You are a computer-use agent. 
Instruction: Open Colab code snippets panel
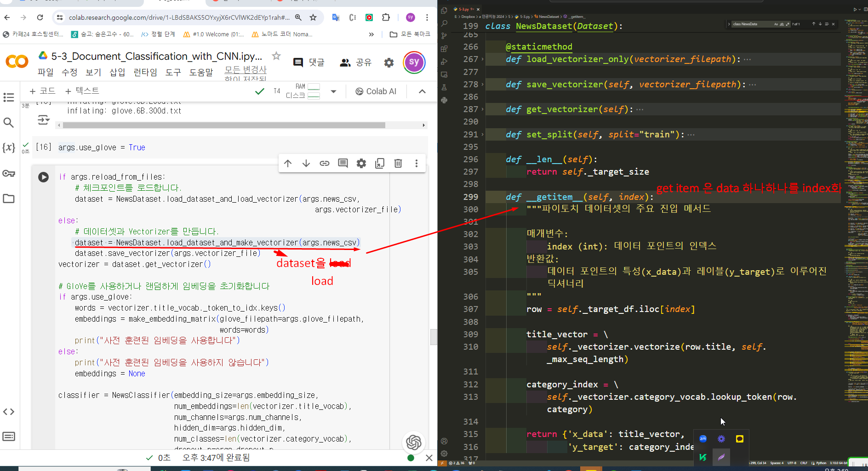(9, 412)
